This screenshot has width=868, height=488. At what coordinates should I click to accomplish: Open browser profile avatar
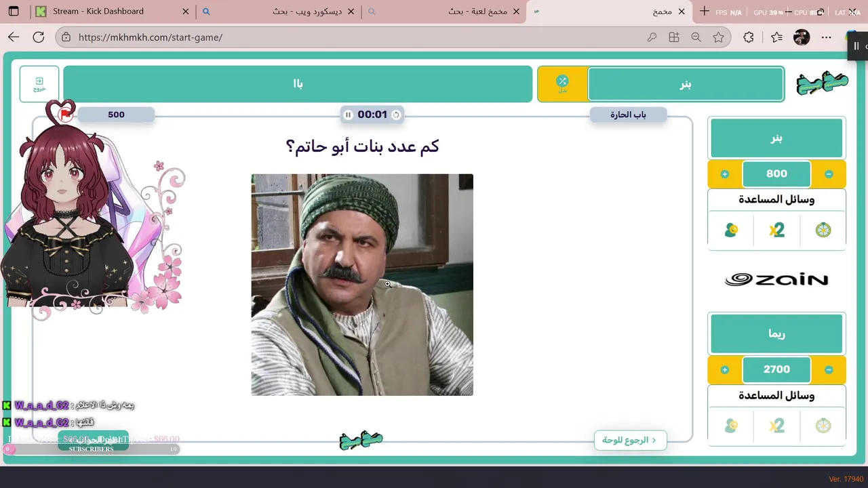click(802, 37)
